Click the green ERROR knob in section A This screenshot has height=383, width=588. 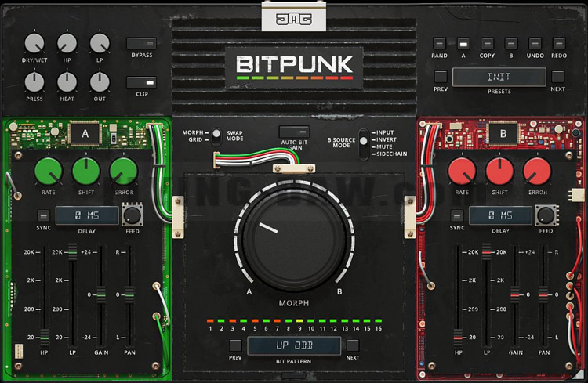(124, 172)
